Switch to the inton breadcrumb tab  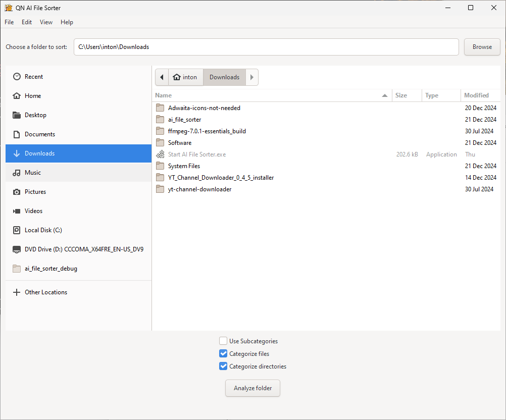coord(185,77)
